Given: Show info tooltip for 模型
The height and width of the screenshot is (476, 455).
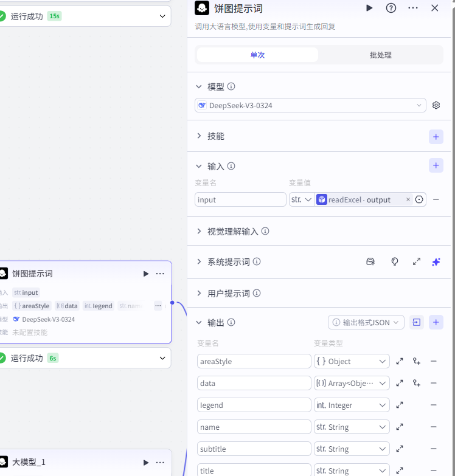Looking at the screenshot, I should [231, 86].
